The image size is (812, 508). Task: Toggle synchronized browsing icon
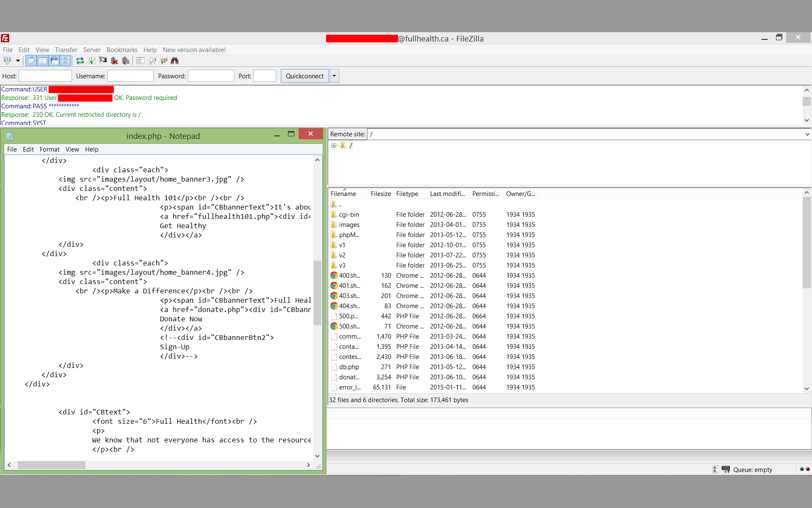(x=164, y=61)
